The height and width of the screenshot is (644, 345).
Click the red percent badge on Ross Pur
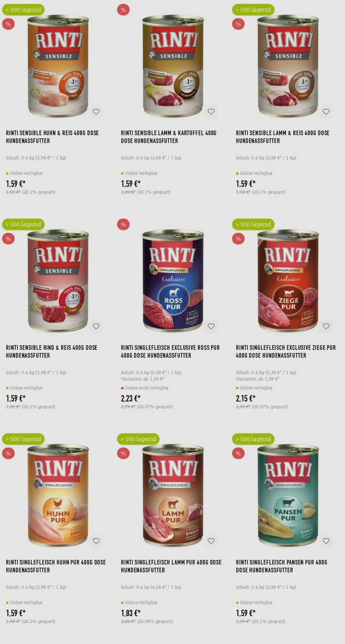123,224
